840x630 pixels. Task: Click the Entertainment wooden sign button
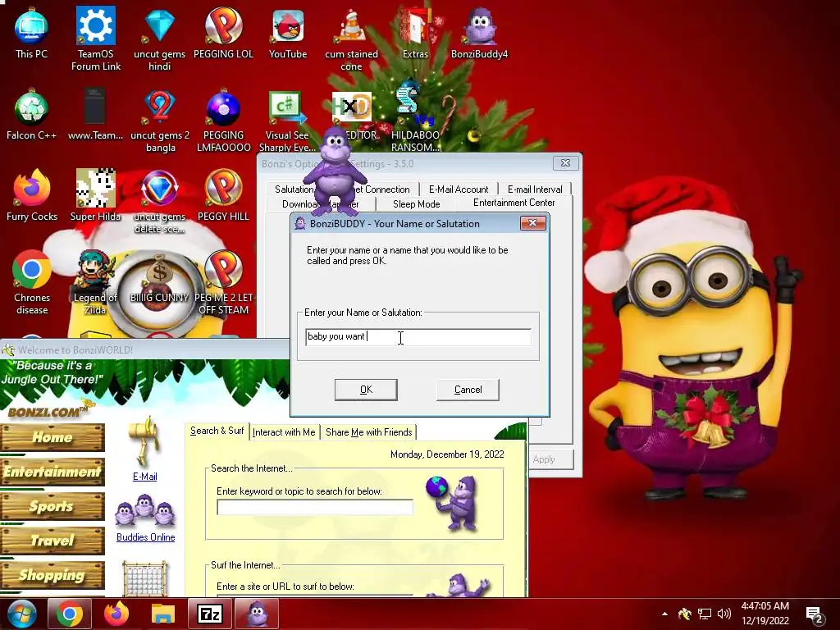coord(52,472)
